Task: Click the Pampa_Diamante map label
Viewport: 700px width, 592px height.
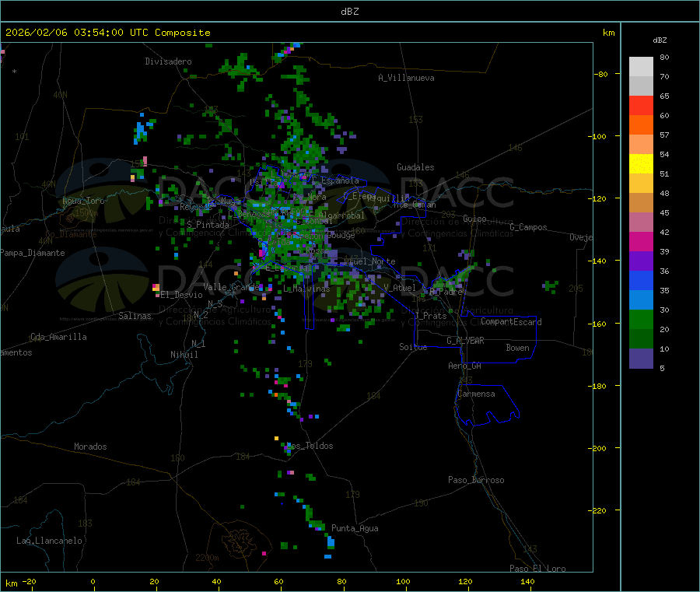Action: 33,253
